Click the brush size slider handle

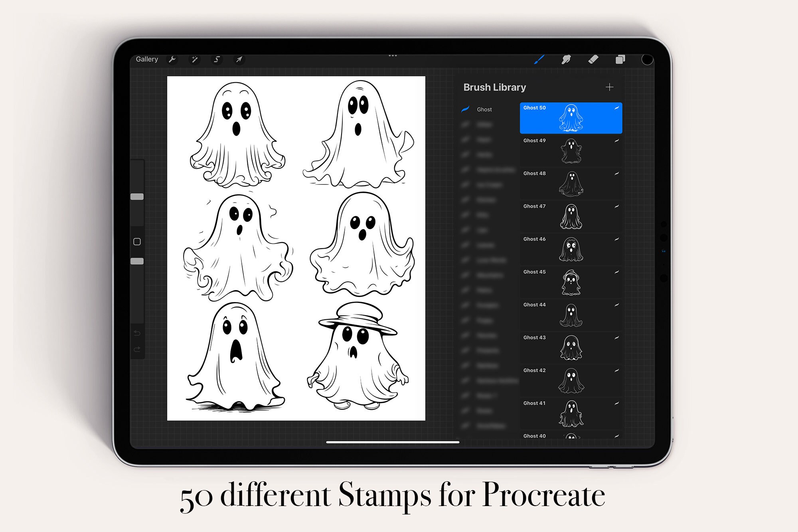137,196
